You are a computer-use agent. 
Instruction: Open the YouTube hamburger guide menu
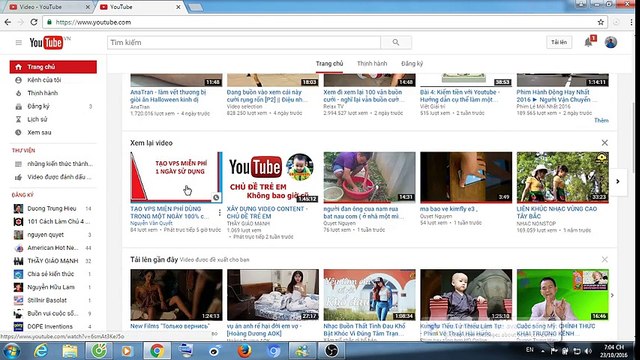18,42
